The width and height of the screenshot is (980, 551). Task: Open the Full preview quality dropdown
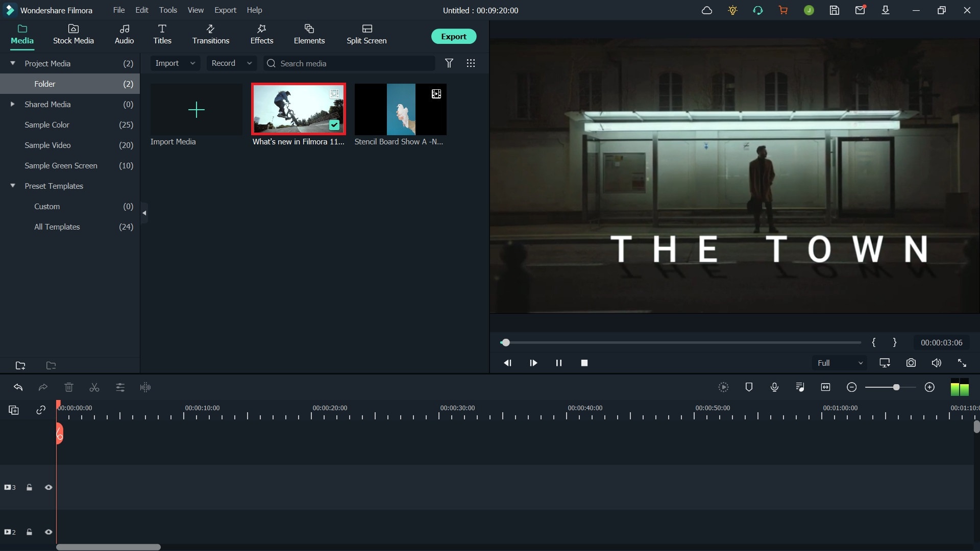click(x=840, y=363)
